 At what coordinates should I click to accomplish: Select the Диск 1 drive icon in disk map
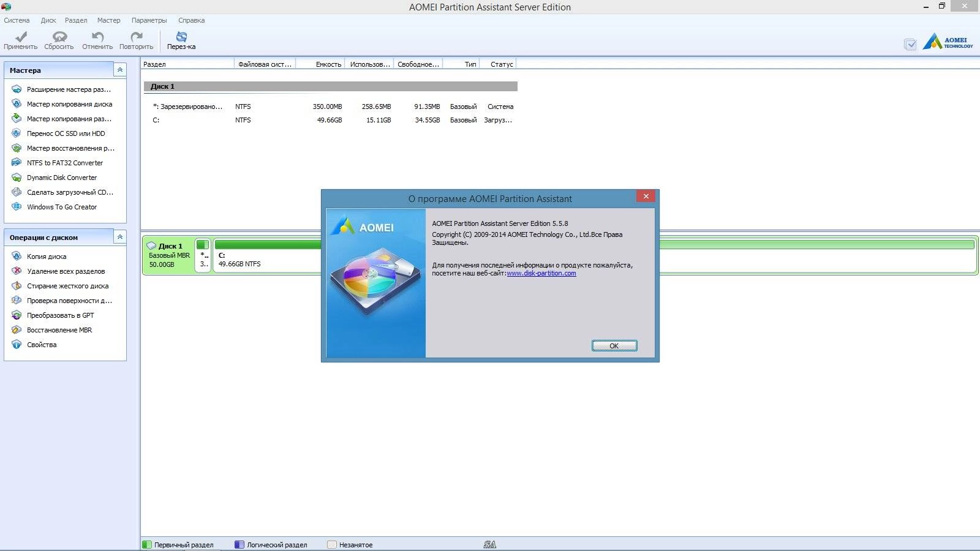(x=151, y=246)
